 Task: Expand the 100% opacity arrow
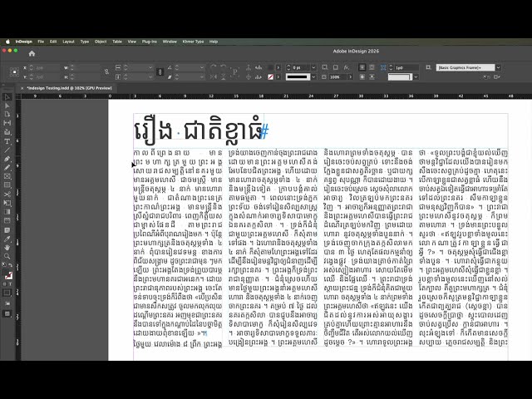pyautogui.click(x=351, y=77)
